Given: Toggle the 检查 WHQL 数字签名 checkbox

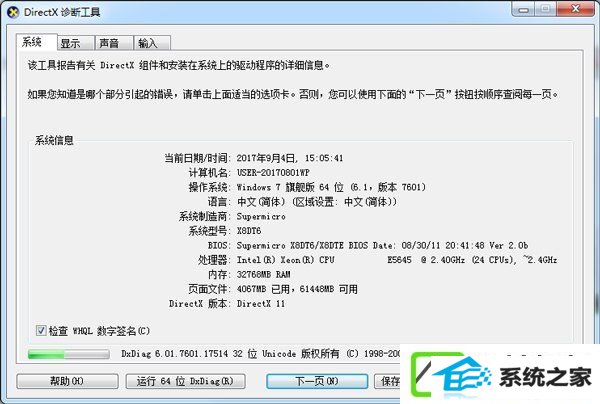Looking at the screenshot, I should coord(41,331).
